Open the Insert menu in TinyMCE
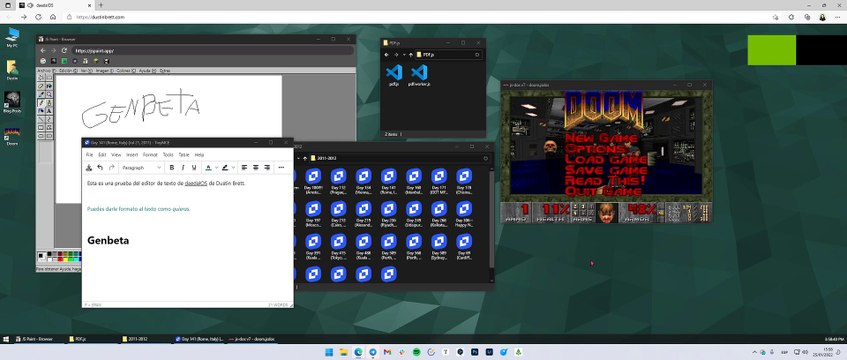This screenshot has width=847, height=360. coord(132,155)
